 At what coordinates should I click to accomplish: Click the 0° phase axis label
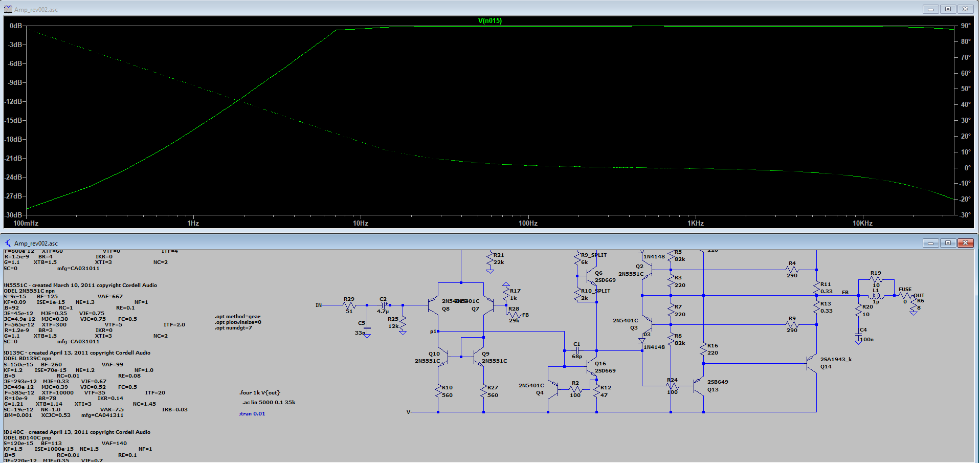(967, 168)
